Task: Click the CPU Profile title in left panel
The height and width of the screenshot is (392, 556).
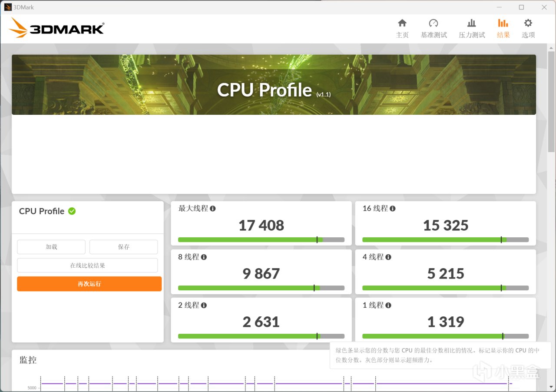Action: click(x=42, y=211)
